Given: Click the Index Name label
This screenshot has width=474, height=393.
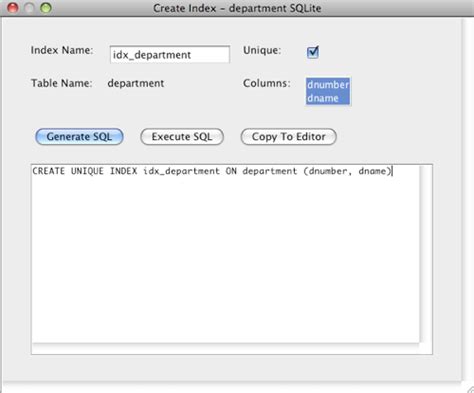Looking at the screenshot, I should point(62,50).
